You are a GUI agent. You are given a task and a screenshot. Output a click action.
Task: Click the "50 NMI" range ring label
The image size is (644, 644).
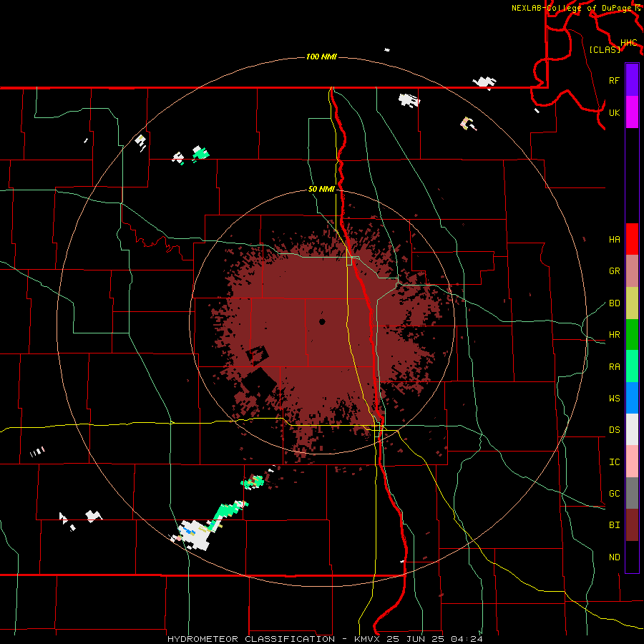pos(321,190)
